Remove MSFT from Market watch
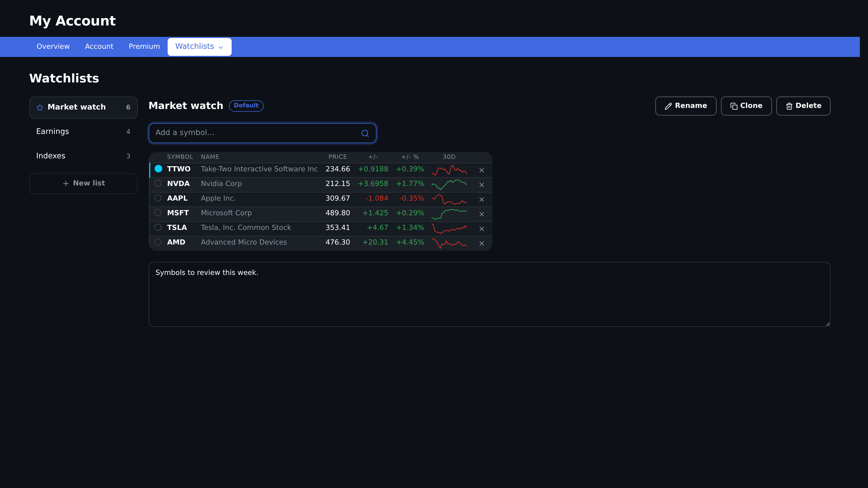This screenshot has height=488, width=868. coord(481,214)
